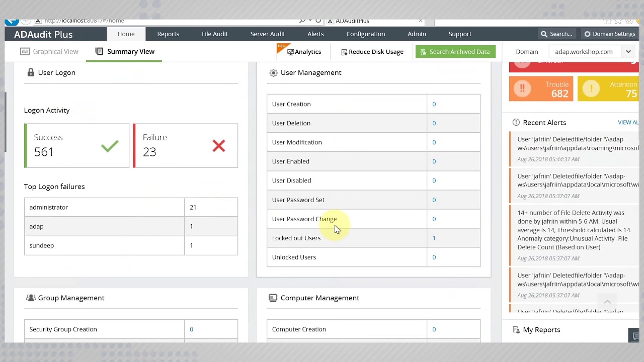Go to the Alerts tab

click(315, 34)
